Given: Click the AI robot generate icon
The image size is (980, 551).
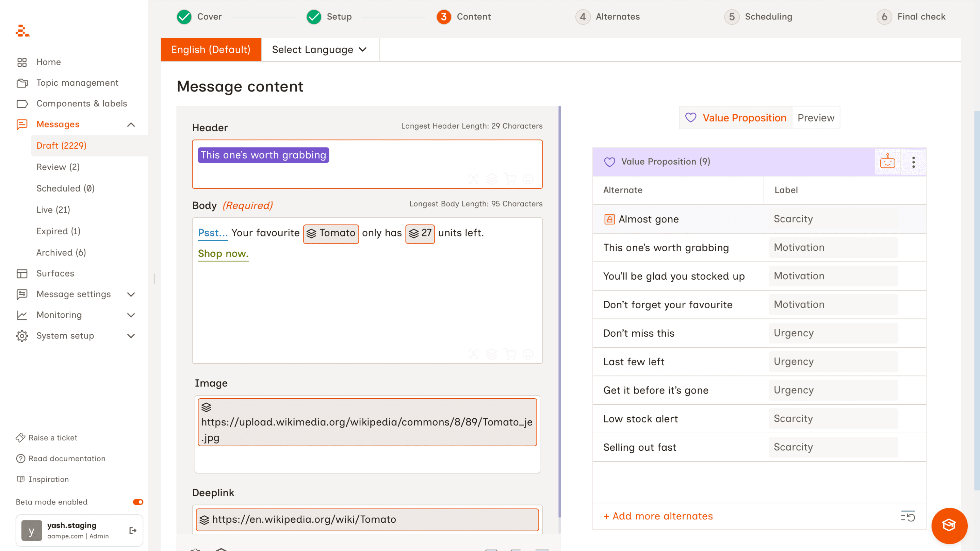Looking at the screenshot, I should 887,162.
